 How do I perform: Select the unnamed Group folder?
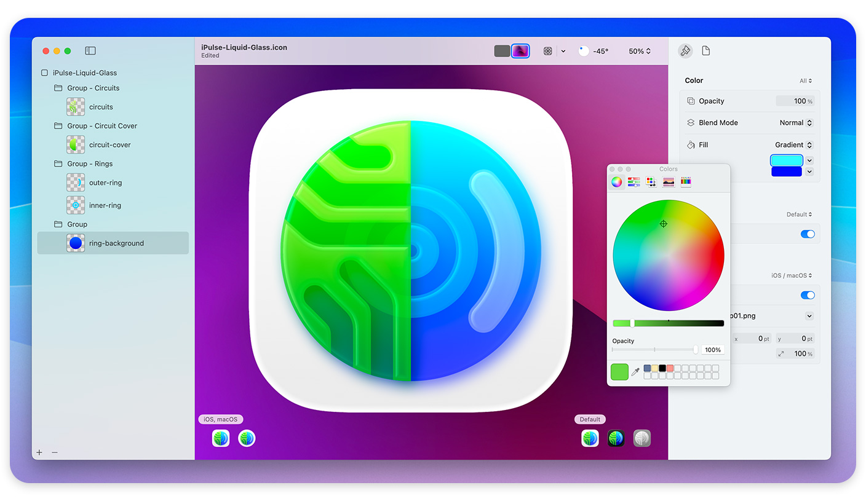77,224
